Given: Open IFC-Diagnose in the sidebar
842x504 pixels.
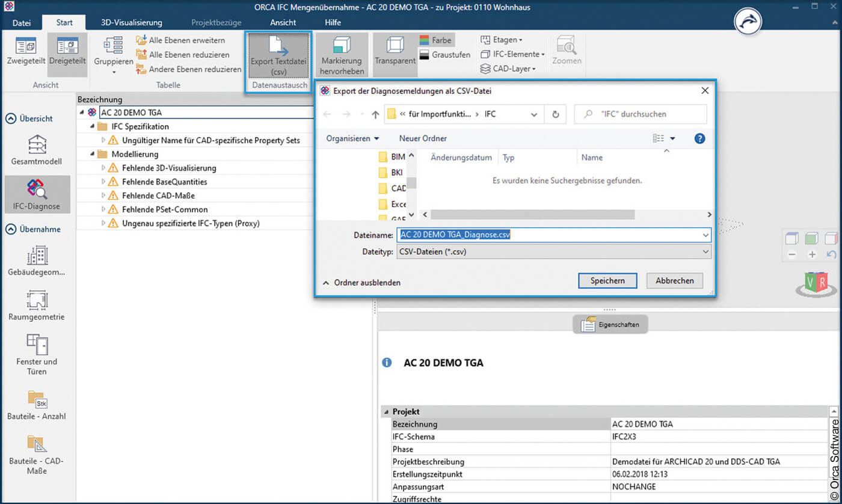Looking at the screenshot, I should click(37, 195).
